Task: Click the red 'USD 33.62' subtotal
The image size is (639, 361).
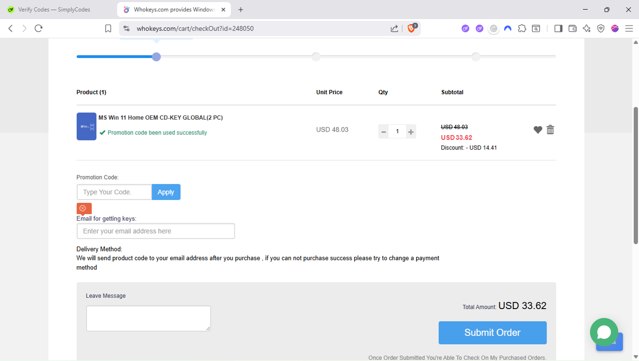Action: 456,138
